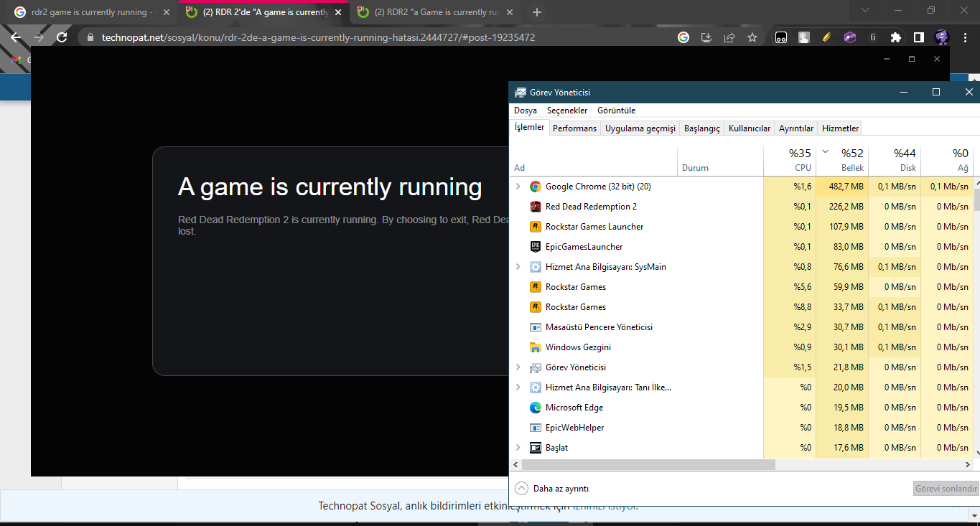Image resolution: width=980 pixels, height=526 pixels.
Task: Open the purple cube extension icon
Action: [x=850, y=37]
